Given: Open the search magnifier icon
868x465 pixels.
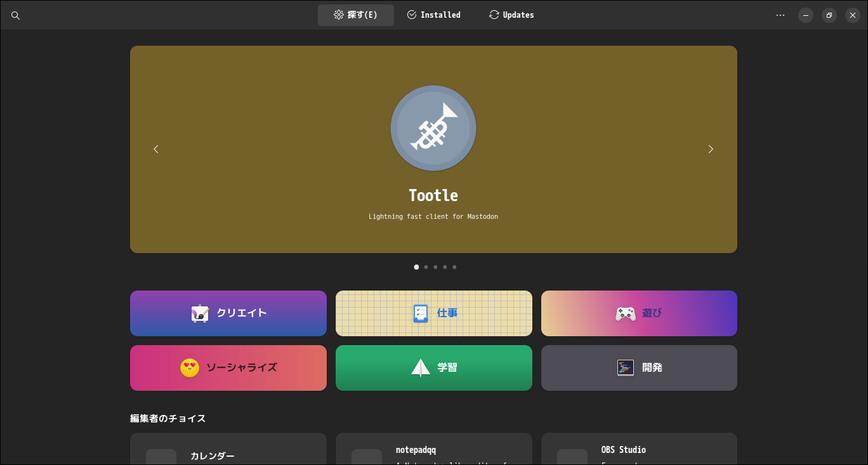Looking at the screenshot, I should (16, 15).
